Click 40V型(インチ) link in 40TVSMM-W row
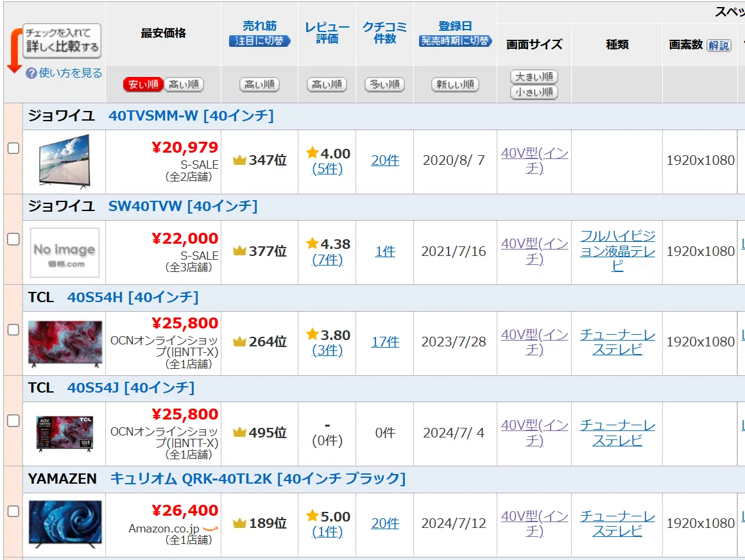The height and width of the screenshot is (560, 745). (535, 160)
